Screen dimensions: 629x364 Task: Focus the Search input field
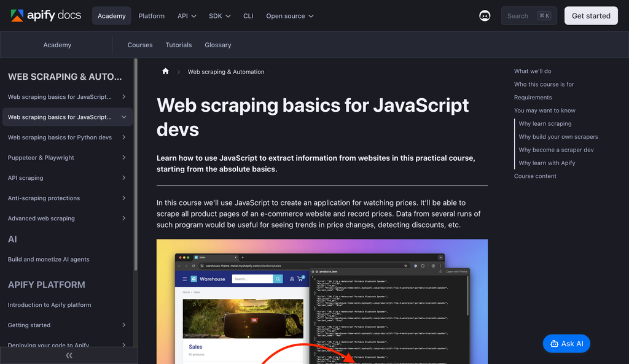coord(529,15)
